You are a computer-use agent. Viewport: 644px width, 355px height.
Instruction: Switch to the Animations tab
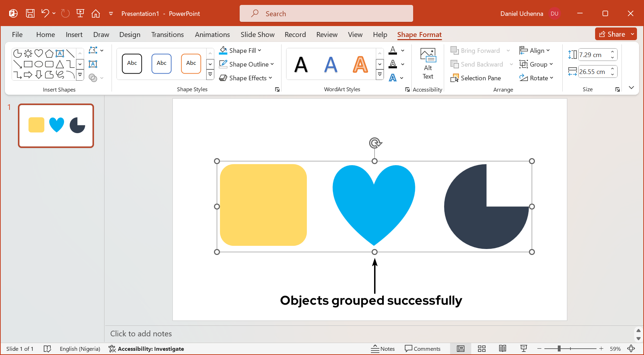click(212, 35)
